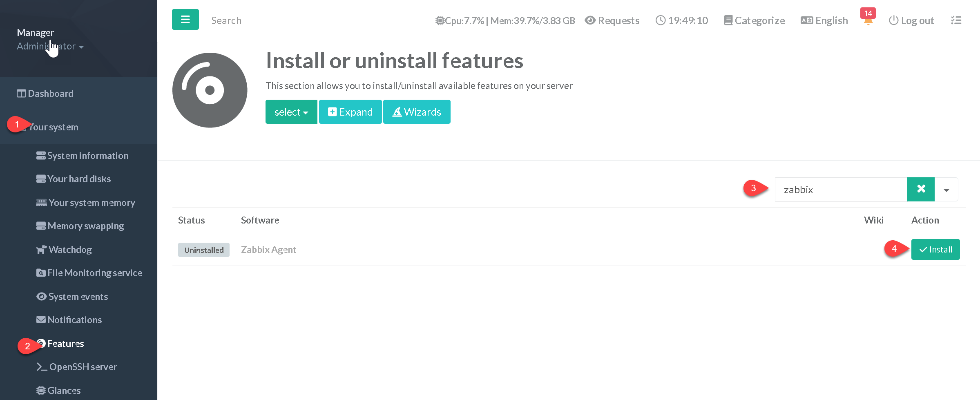Click the large features disc icon

pos(210,90)
